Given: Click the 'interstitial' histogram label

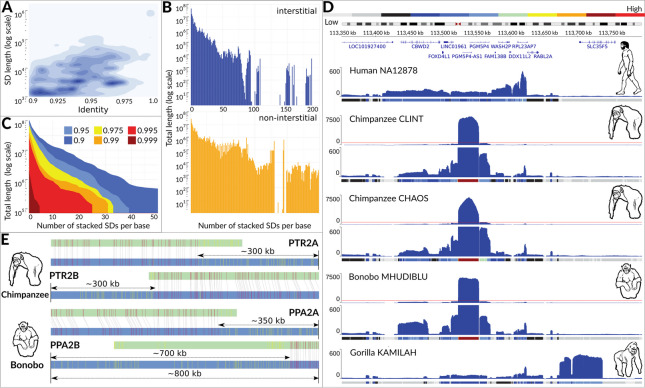Looking at the screenshot, I should (297, 11).
